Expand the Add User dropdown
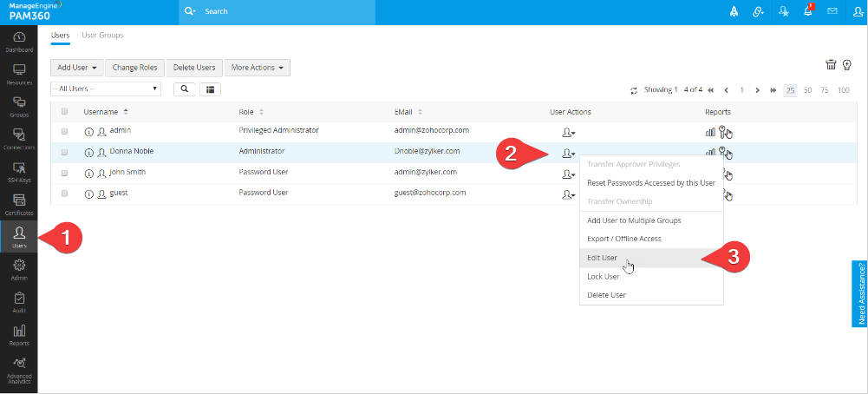Screen dimensions: 868x394 [x=77, y=68]
